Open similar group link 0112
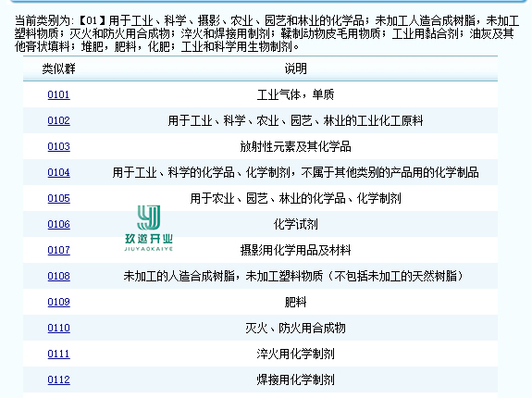532x398 pixels. tap(58, 380)
